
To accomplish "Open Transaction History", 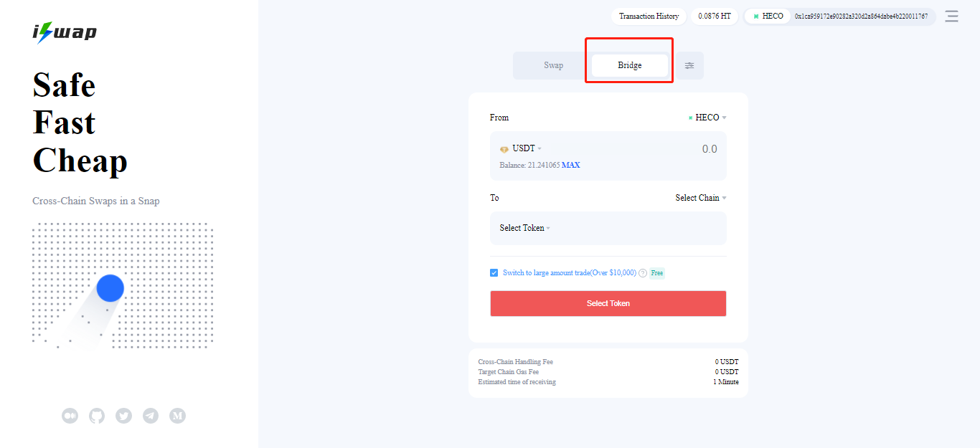I will pos(649,16).
